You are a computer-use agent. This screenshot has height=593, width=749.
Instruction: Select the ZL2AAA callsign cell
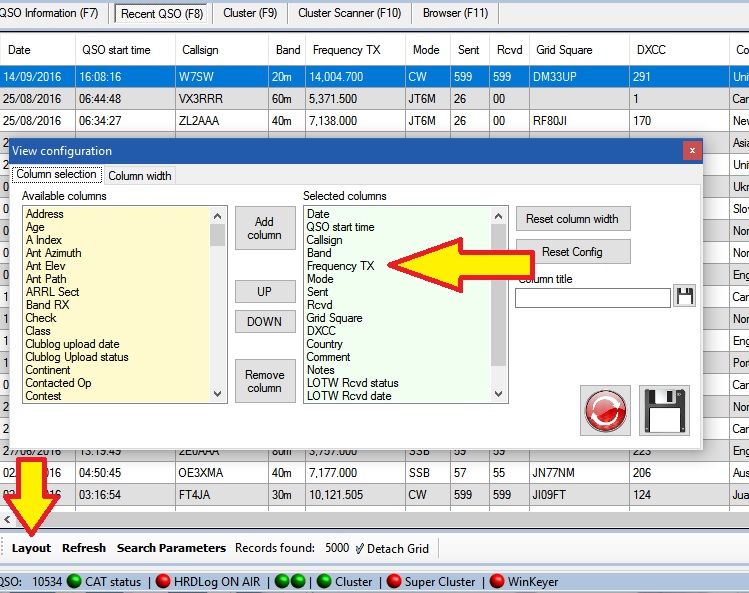click(x=222, y=121)
